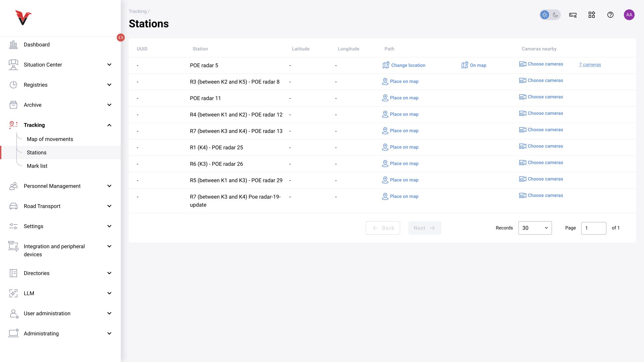Viewport: 644px width, 362px height.
Task: Open the AA user avatar menu
Action: 629,15
